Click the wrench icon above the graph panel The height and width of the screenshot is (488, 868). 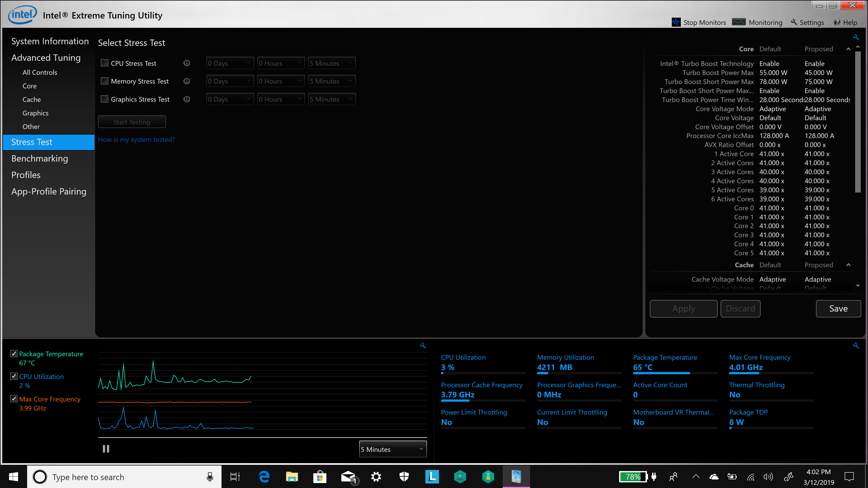(423, 345)
